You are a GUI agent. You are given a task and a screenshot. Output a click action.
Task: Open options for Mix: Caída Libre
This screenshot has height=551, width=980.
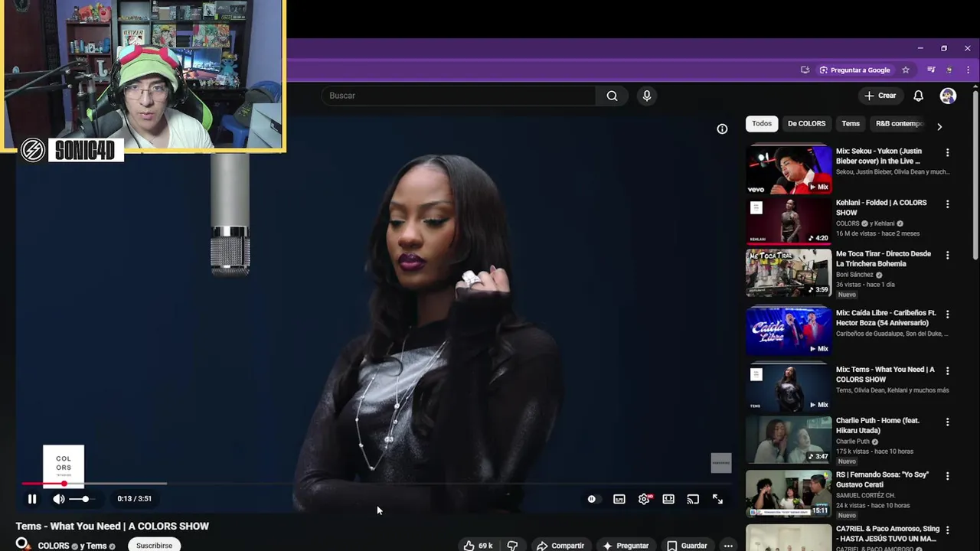point(948,314)
